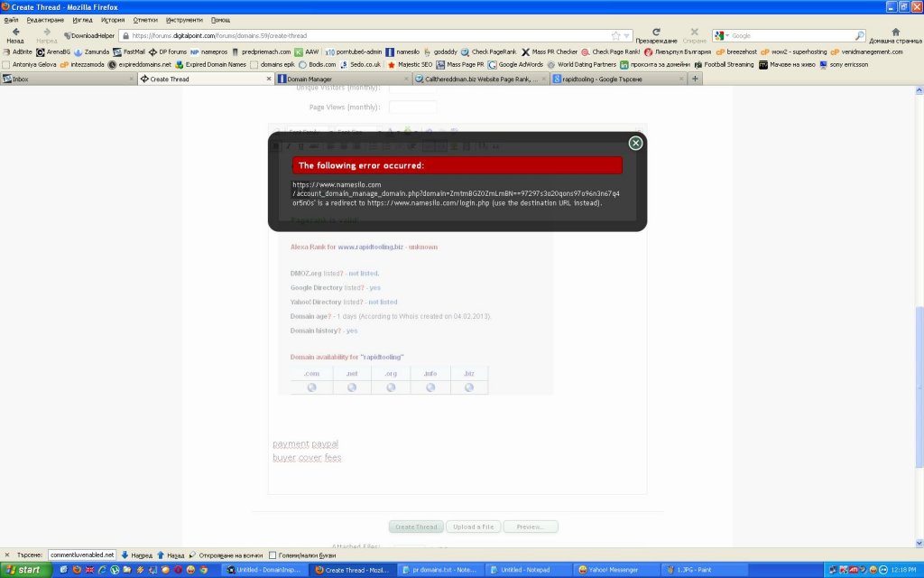Open the expireddomains.net bookmark
The width and height of the screenshot is (924, 578).
click(x=139, y=65)
